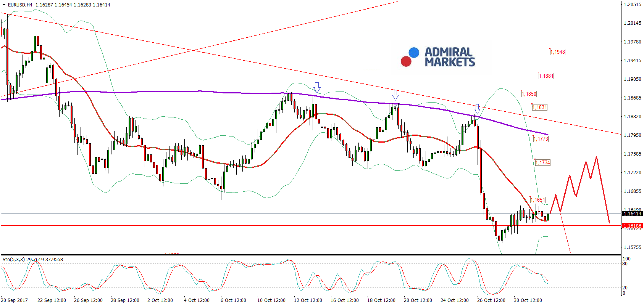This screenshot has width=644, height=305.
Task: Click the current price tag 1.16414
Action: (x=633, y=213)
